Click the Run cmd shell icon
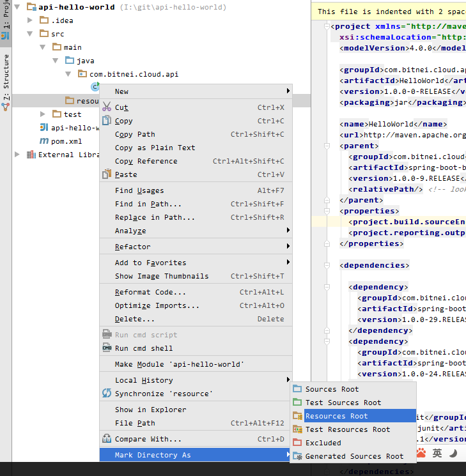 (x=107, y=348)
